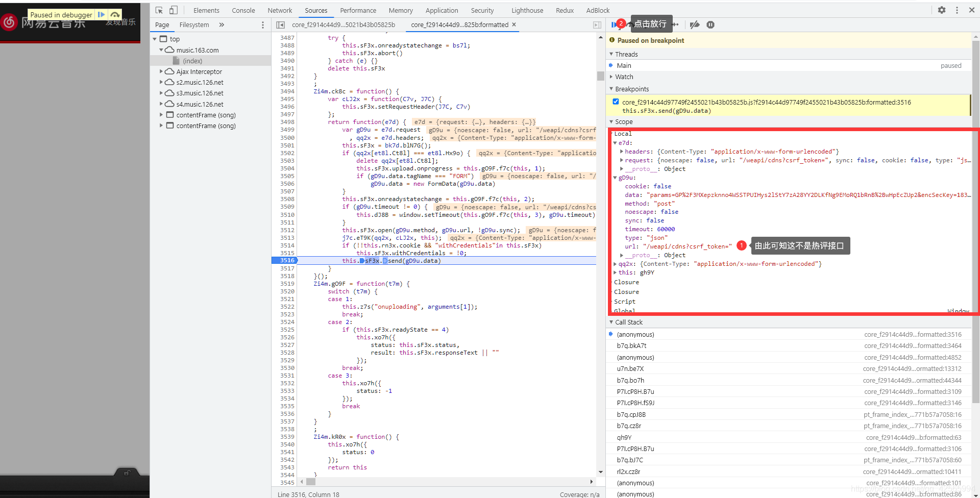The width and height of the screenshot is (980, 498).
Task: Toggle the device toolbar icon
Action: click(x=174, y=10)
